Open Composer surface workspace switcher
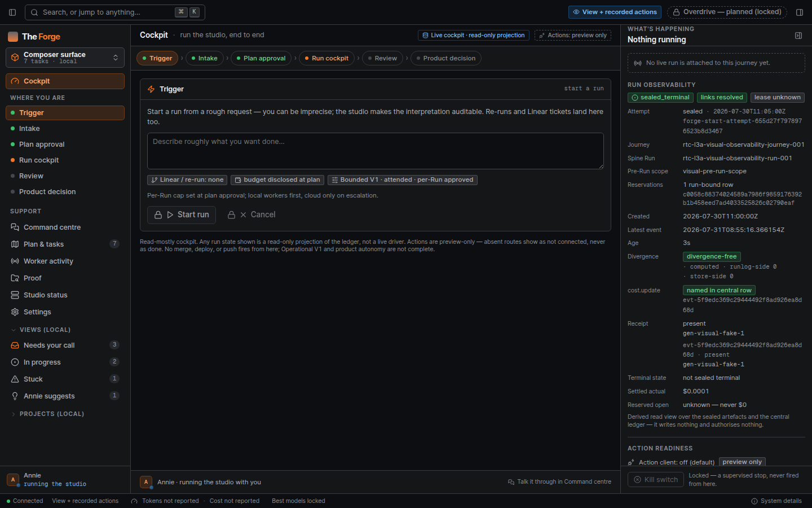The height and width of the screenshot is (508, 812). click(65, 58)
